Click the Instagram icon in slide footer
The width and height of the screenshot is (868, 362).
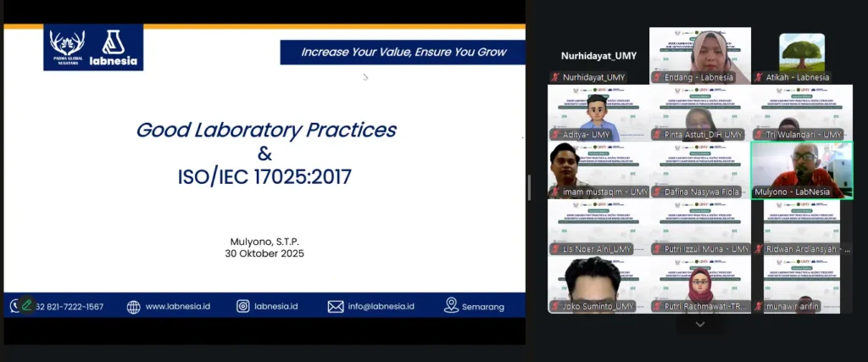pyautogui.click(x=243, y=307)
